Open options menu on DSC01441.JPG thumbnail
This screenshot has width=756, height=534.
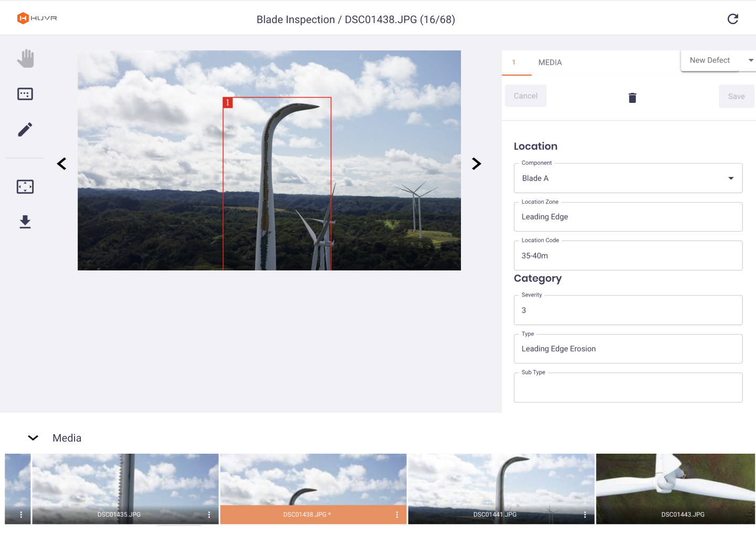tap(585, 515)
